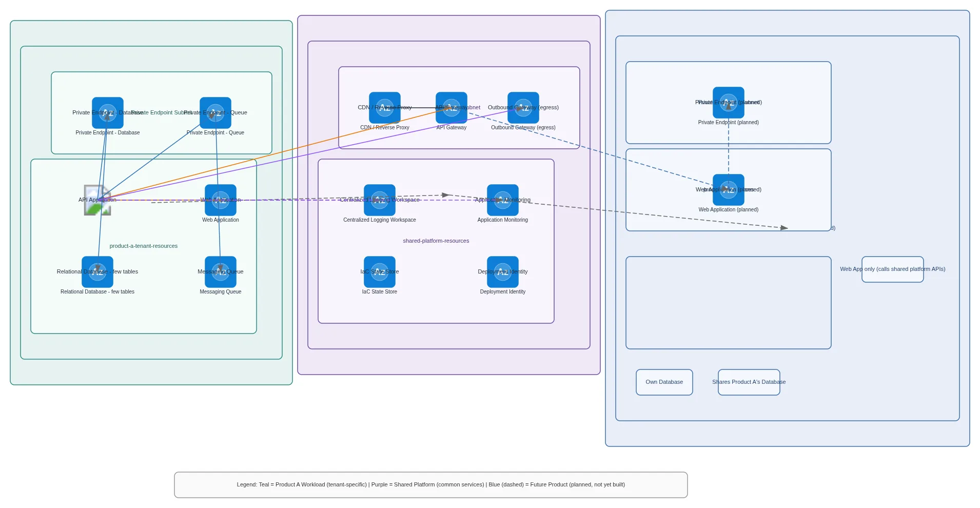Image resolution: width=980 pixels, height=508 pixels.
Task: Click the Web App only (calls shared platform APIs) box
Action: 893,269
